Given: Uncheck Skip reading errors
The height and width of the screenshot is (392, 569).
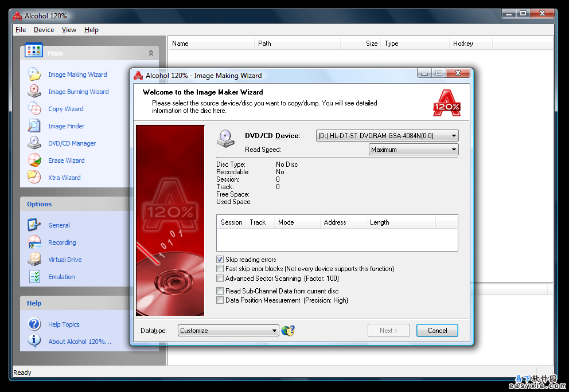Looking at the screenshot, I should tap(220, 260).
